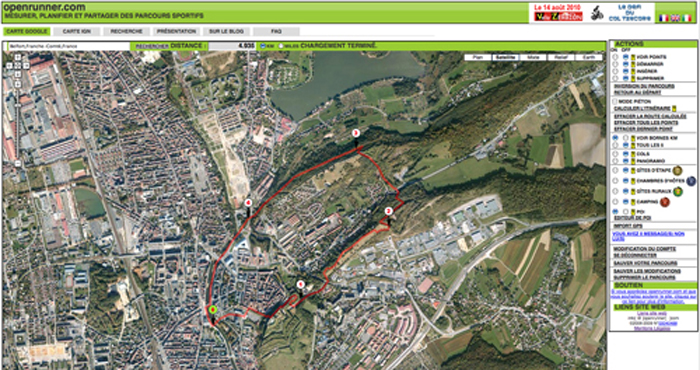The image size is (700, 370).
Task: Open the help icon next to Démarrer
Action: tap(633, 64)
